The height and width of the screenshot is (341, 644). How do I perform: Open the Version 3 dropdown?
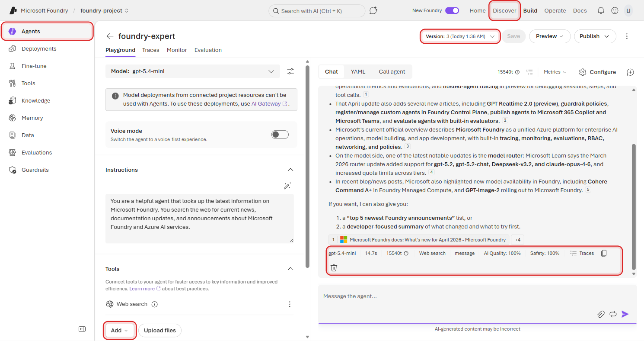point(460,36)
